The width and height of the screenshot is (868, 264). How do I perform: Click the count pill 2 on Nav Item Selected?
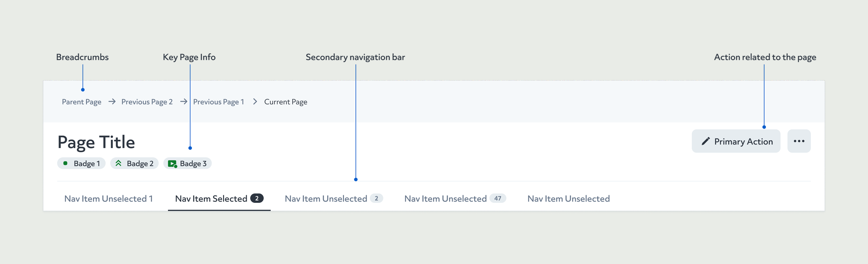[x=257, y=198]
